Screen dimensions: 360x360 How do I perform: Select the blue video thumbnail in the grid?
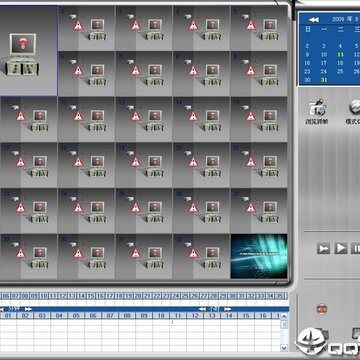point(259,256)
